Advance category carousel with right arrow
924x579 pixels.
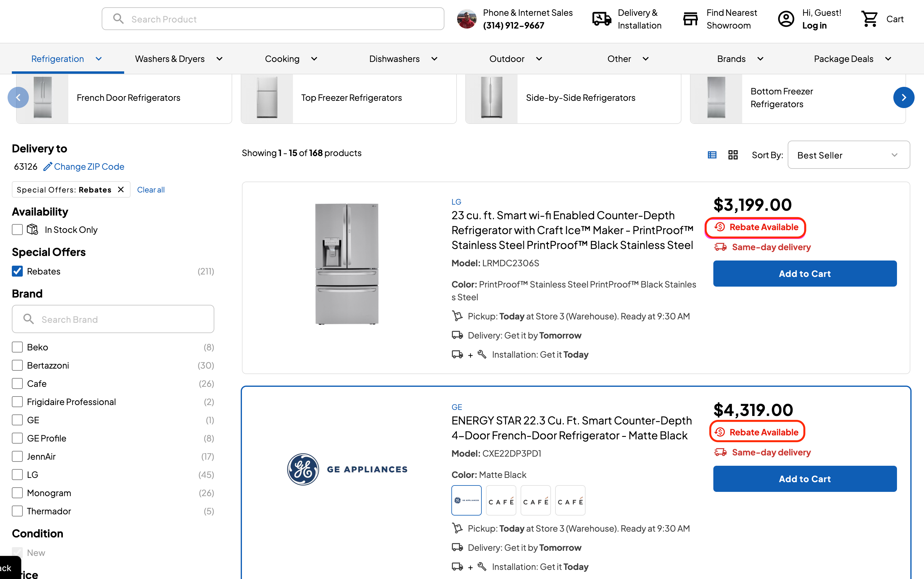click(x=904, y=98)
